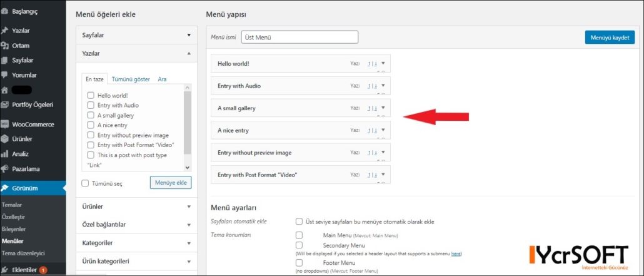Screen dimensions: 644x276
Task: Move Entry without preview image up arrow
Action: [369, 152]
